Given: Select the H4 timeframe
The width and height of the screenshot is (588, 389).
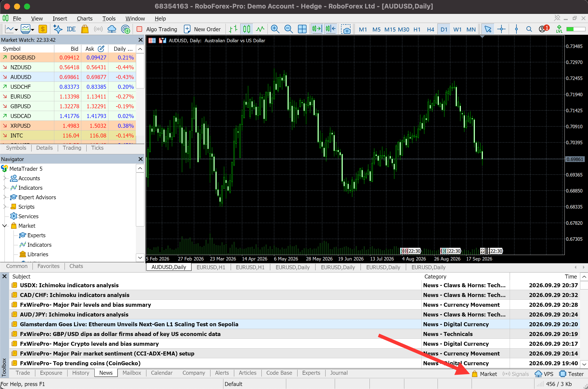Looking at the screenshot, I should [430, 29].
